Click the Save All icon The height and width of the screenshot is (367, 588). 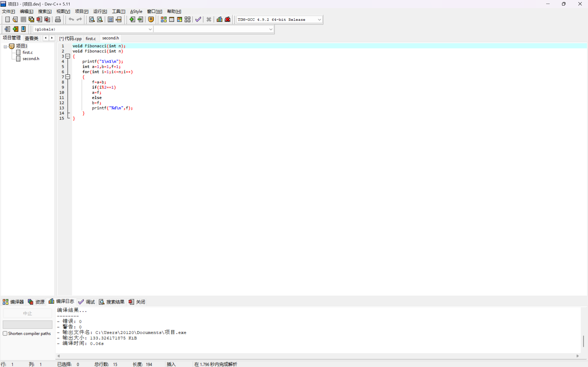click(31, 20)
